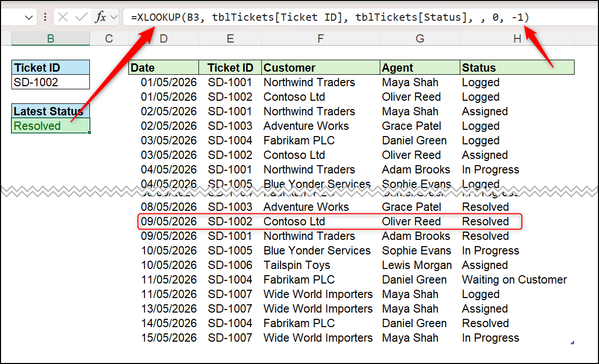Click the Date table header

coord(164,68)
